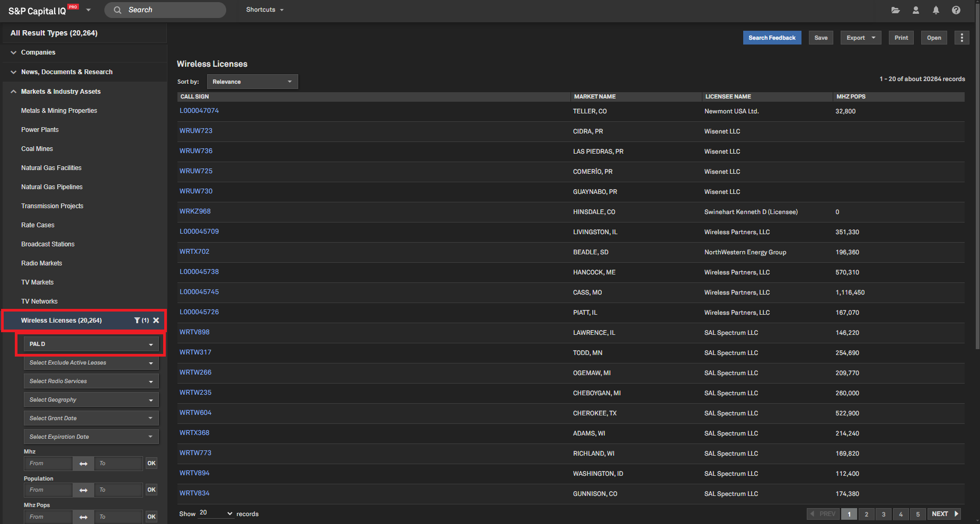Viewport: 980px width, 524px height.
Task: Open call sign WRUW723 link
Action: 196,131
